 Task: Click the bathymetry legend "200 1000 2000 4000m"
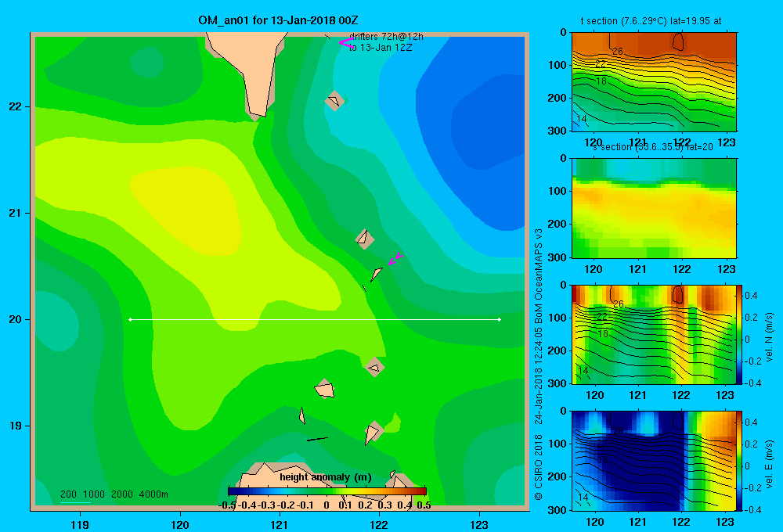point(114,494)
